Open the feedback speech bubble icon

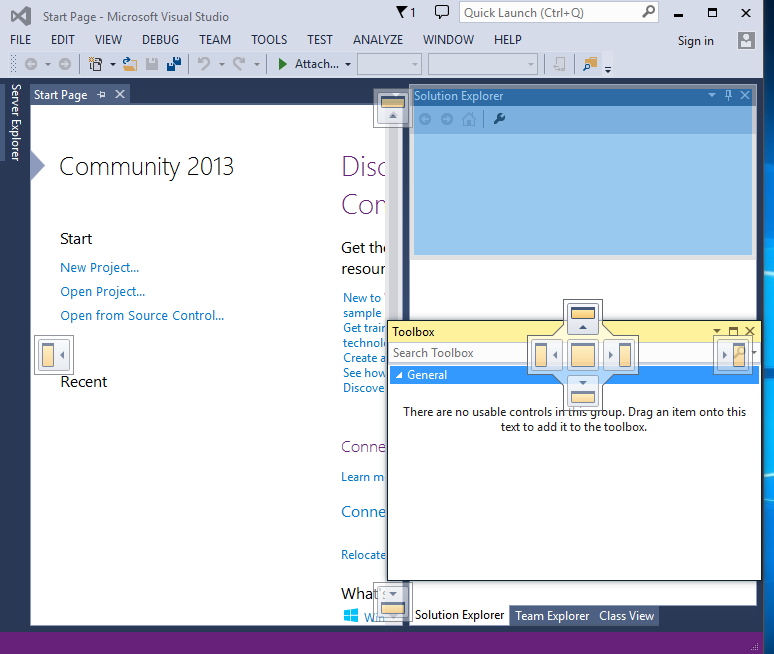(442, 12)
